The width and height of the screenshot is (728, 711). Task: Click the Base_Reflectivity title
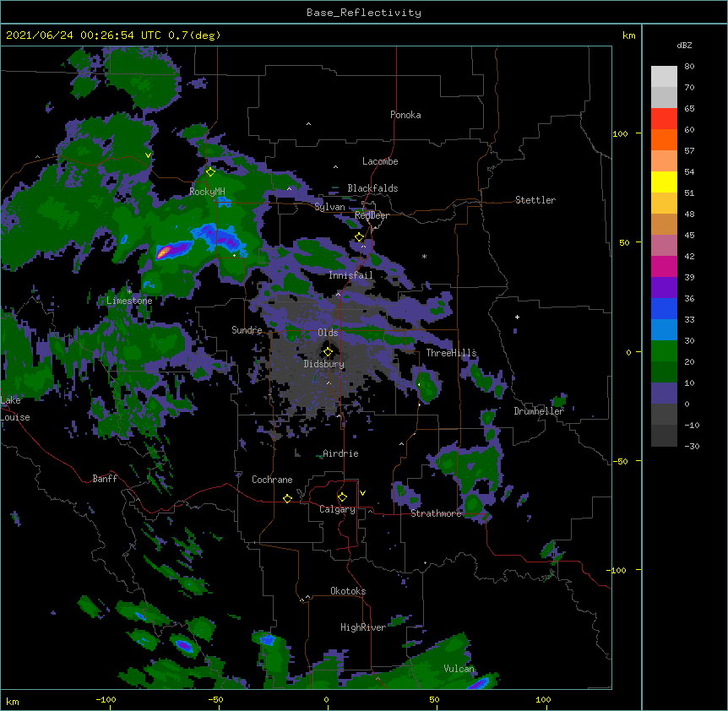[364, 13]
